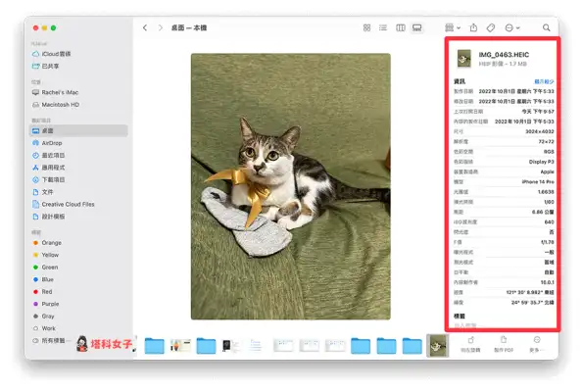Image resolution: width=583 pixels, height=392 pixels.
Task: Click the 640 ISO value
Action: (x=549, y=222)
